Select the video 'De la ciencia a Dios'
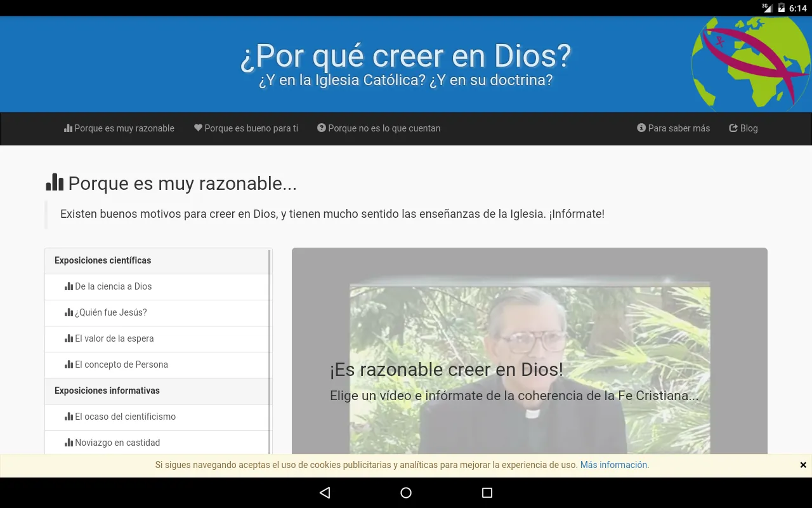 click(x=157, y=287)
